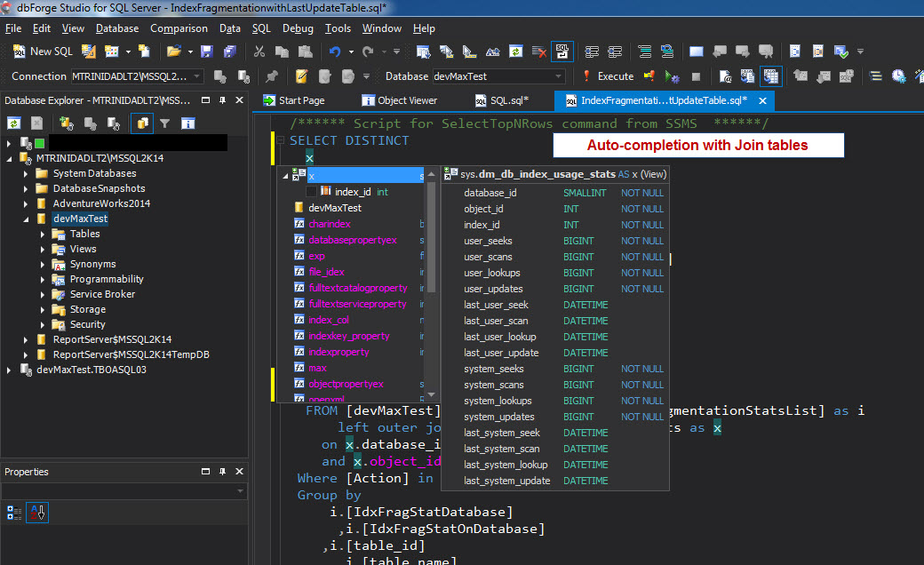Toggle the SQL word wrap button

(x=562, y=52)
